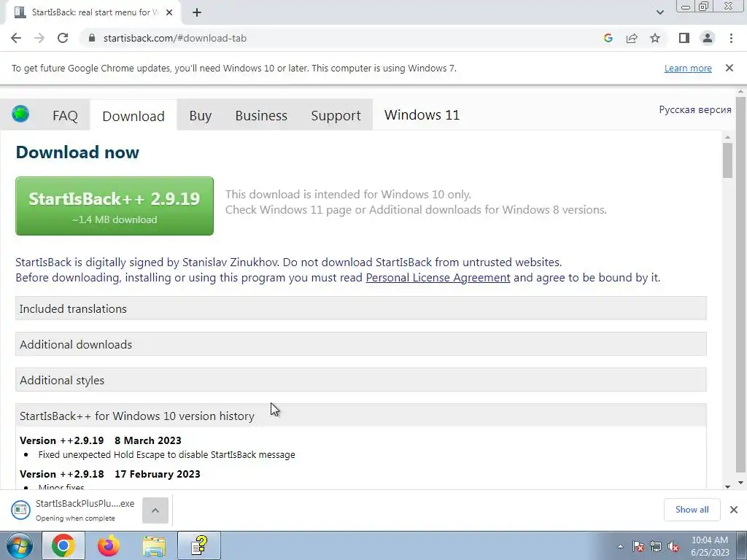This screenshot has height=560, width=747.
Task: Click the Fixed unexpected Hold Escape bullet text
Action: click(x=167, y=454)
